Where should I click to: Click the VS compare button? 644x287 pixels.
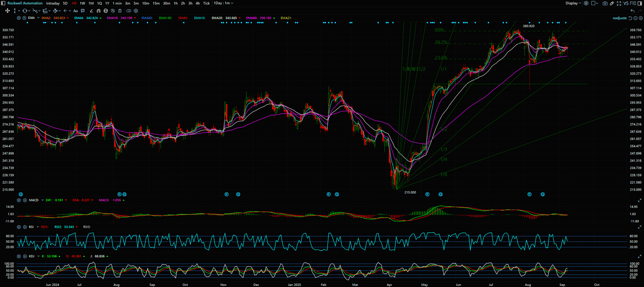click(x=626, y=3)
